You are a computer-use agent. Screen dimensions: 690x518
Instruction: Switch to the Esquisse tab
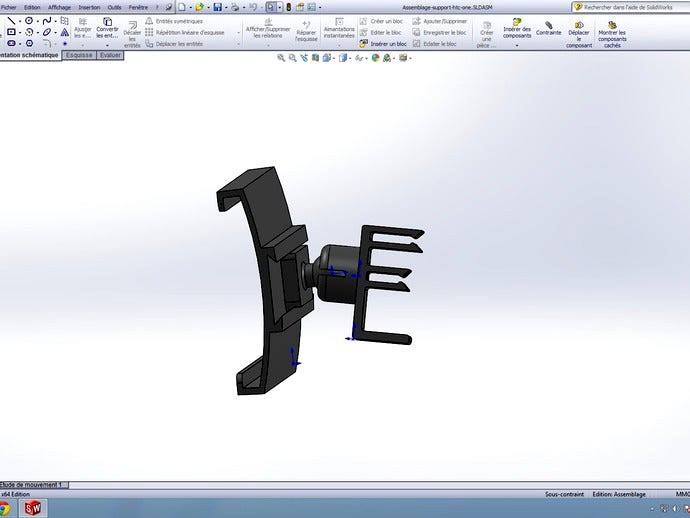79,55
